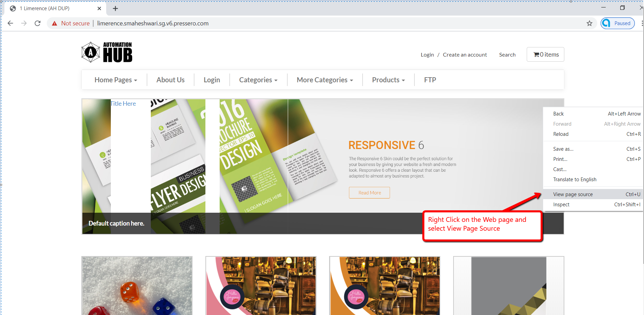Open the FTP navigation item
Image resolution: width=644 pixels, height=315 pixels.
point(430,80)
